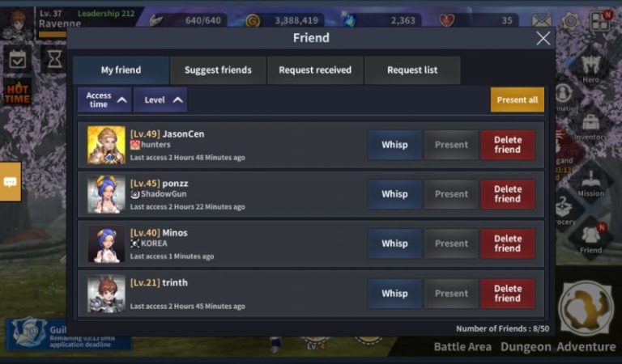This screenshot has width=622, height=364.
Task: Open the daily check calendar icon
Action: tap(18, 59)
